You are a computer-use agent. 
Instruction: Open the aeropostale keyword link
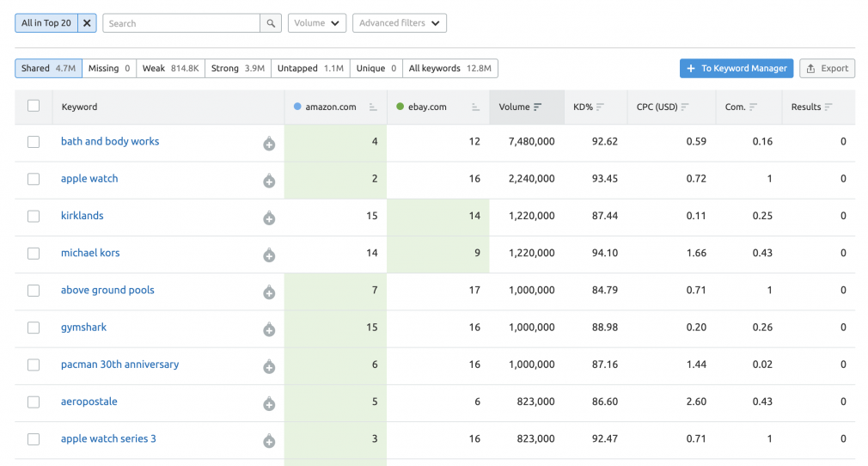pyautogui.click(x=89, y=402)
